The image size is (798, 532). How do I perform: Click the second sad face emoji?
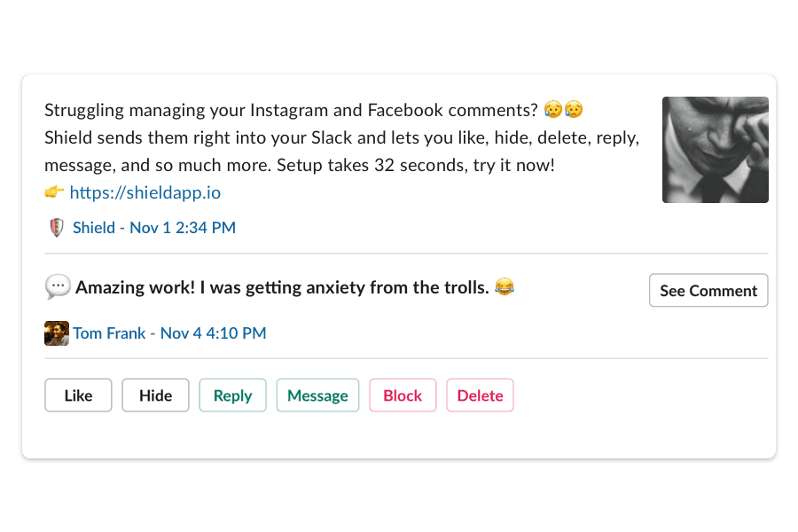(x=574, y=109)
